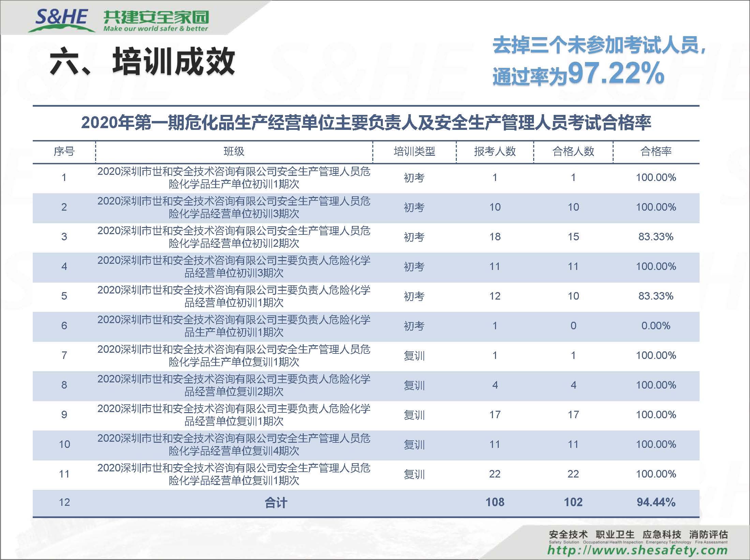Click passed count 0 in row 6
The height and width of the screenshot is (560, 750).
573,326
